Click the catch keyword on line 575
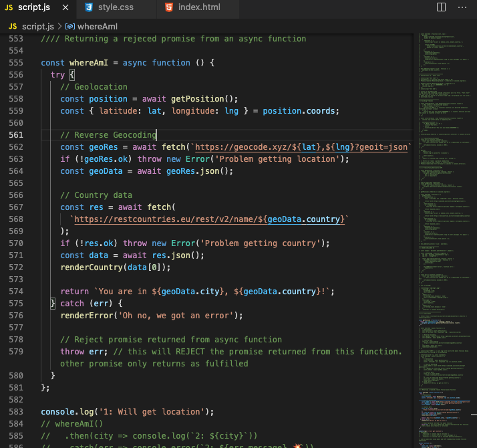Screen dimensions: 477x448 [x=71, y=304]
